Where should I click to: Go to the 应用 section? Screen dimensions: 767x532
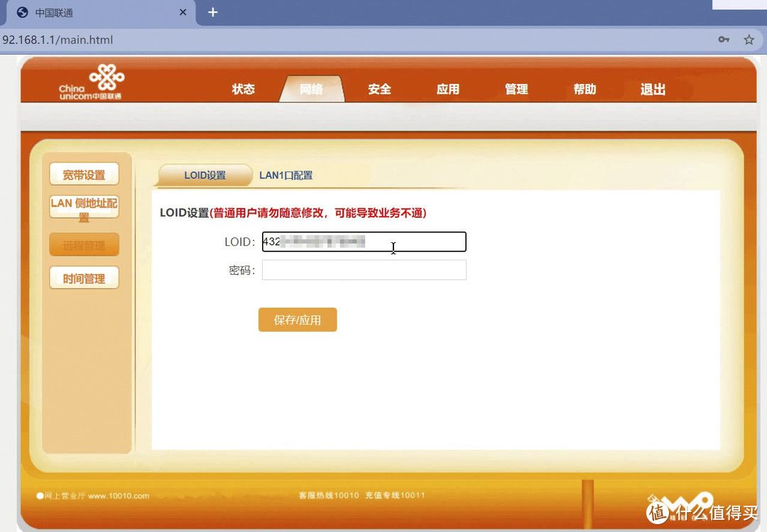pyautogui.click(x=447, y=89)
